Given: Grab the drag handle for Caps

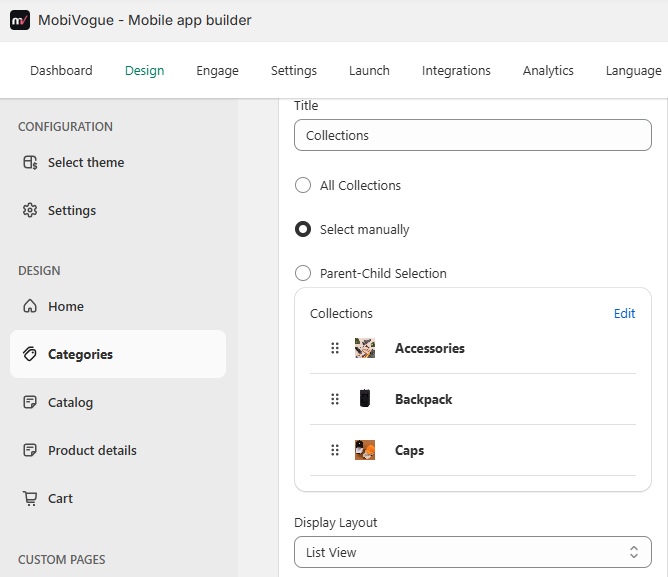Looking at the screenshot, I should tap(335, 450).
